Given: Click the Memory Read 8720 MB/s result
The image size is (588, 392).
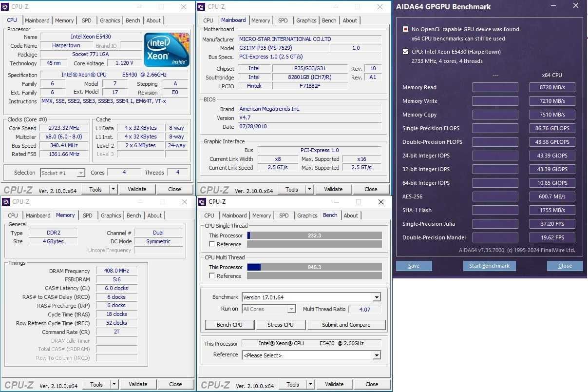Looking at the screenshot, I should click(x=552, y=87).
